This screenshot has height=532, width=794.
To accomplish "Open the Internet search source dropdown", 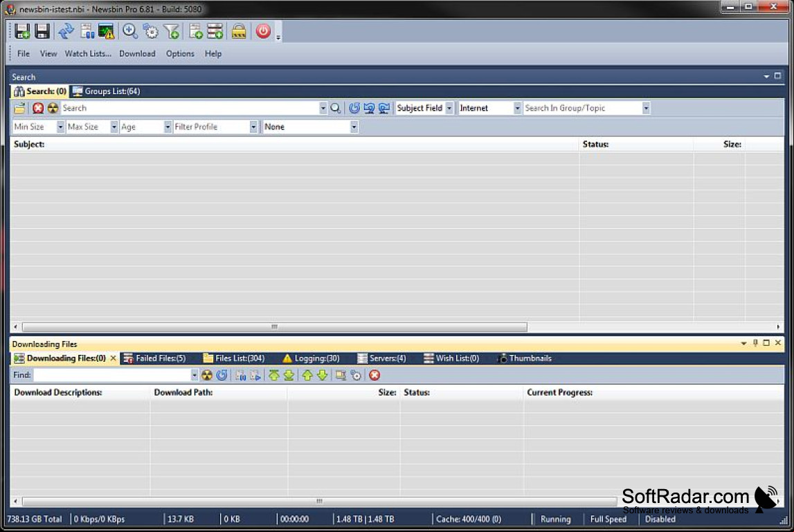I will [517, 108].
